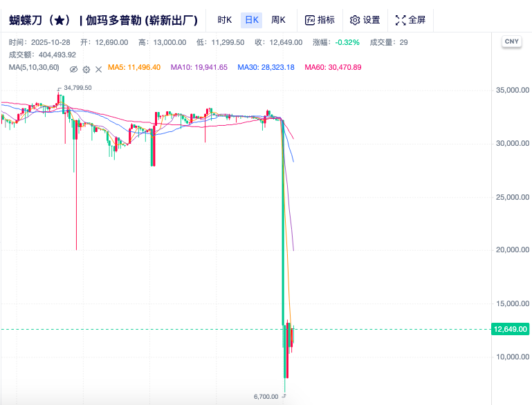Viewport: 532px width, 405px height.
Task: Click the purple MA10 value label
Action: point(199,68)
